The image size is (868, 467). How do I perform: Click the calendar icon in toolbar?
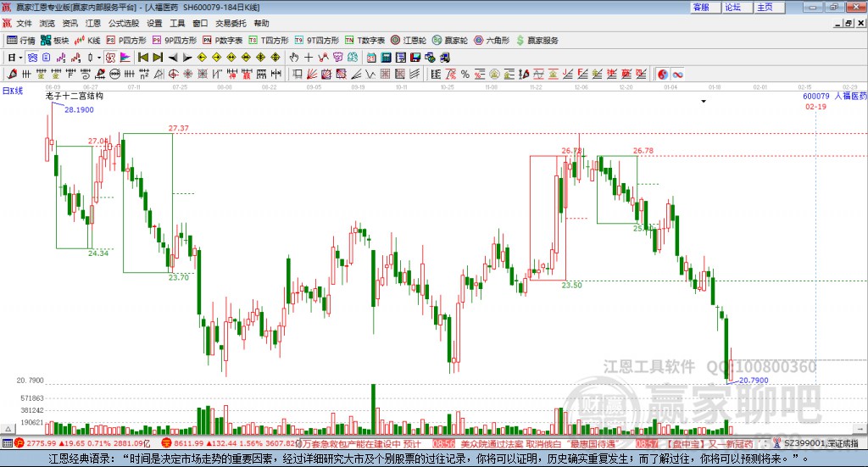[370, 58]
